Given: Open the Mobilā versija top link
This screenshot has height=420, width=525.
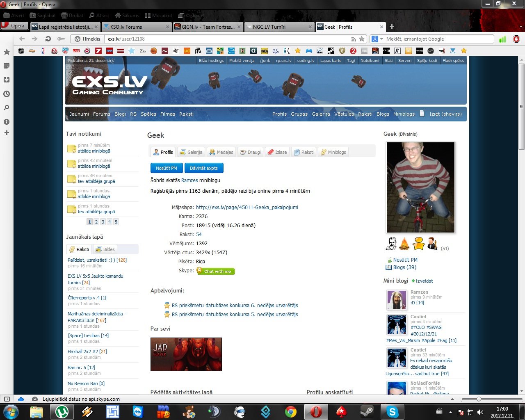Looking at the screenshot, I should (242, 61).
